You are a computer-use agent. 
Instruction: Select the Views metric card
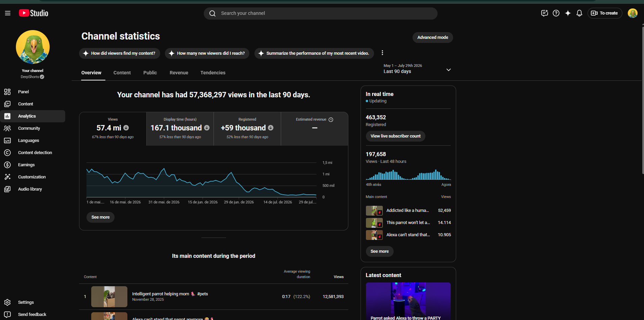(x=113, y=129)
